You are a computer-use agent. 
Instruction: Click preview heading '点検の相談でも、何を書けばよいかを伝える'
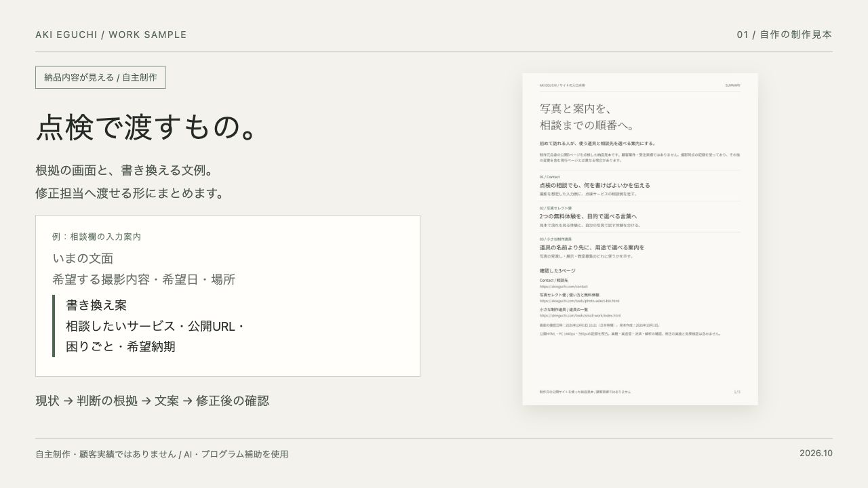tap(595, 185)
